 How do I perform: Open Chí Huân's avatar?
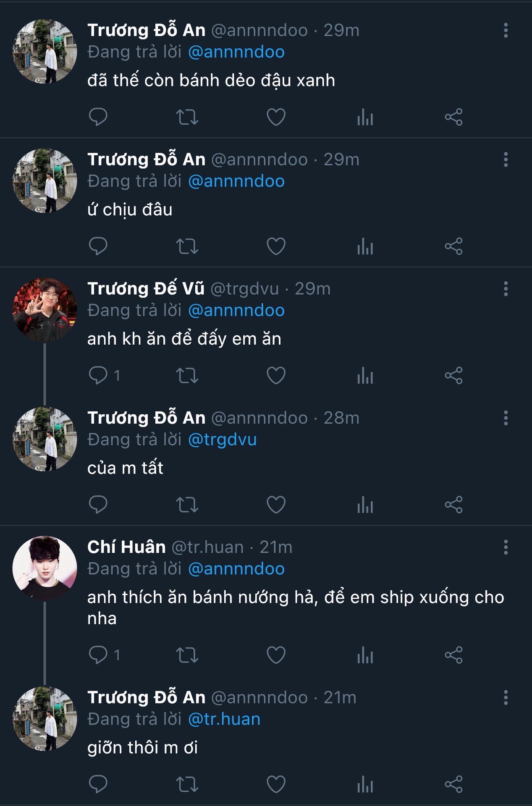[x=45, y=568]
